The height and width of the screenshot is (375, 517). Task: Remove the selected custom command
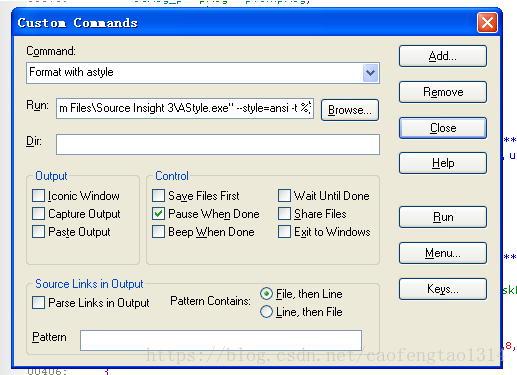[443, 92]
